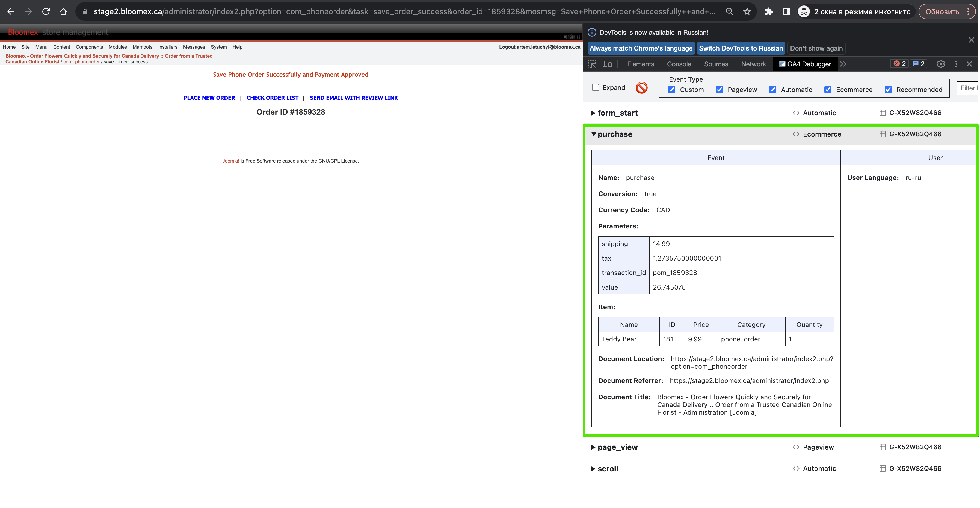Open the Components menu
This screenshot has height=508, width=980.
[x=89, y=47]
